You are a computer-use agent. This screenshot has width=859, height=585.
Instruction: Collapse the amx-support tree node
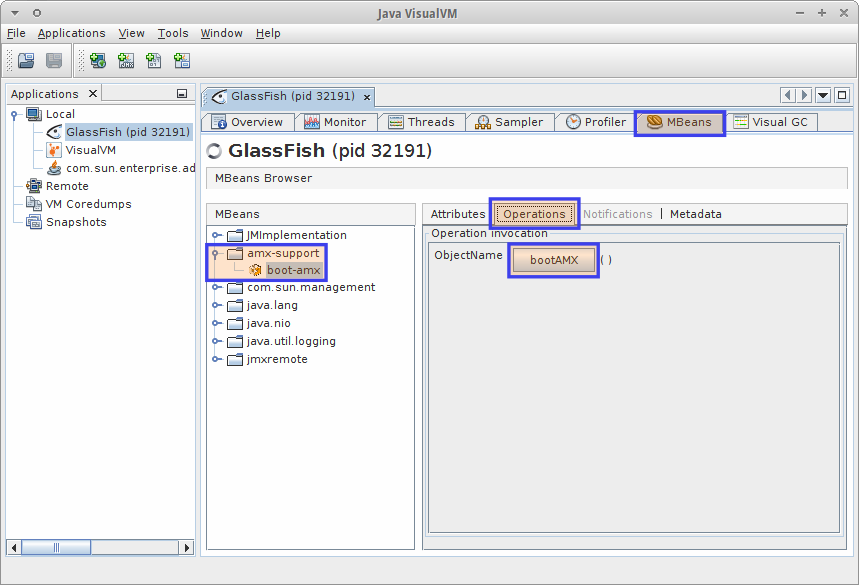216,253
